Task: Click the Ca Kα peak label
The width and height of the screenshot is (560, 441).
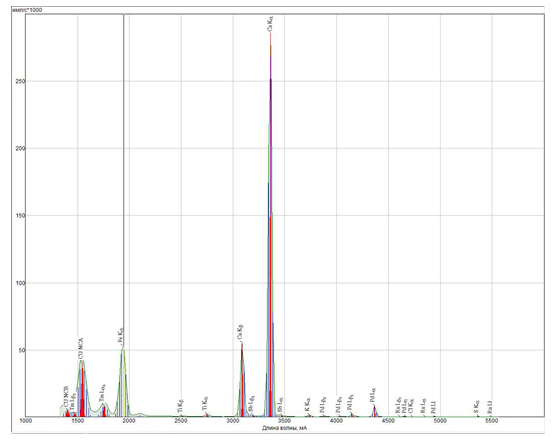Action: (x=271, y=24)
